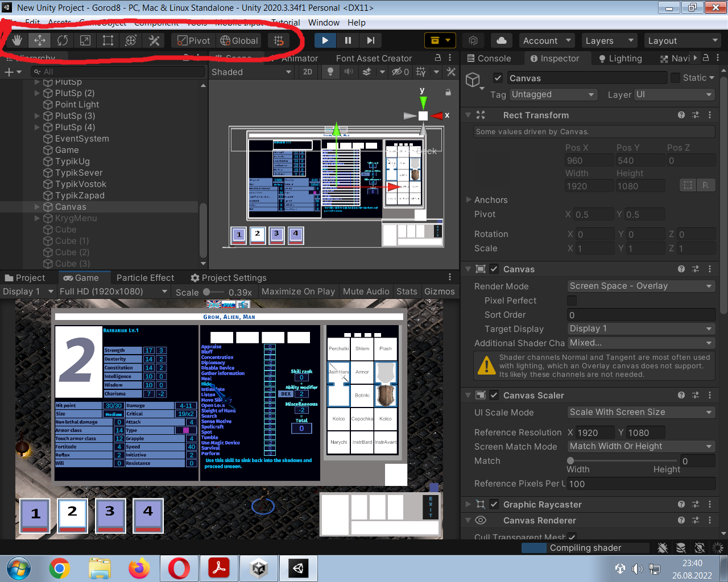Expand KrygMenu in the Hierarchy
Screen dimensions: 728x582
[x=38, y=218]
